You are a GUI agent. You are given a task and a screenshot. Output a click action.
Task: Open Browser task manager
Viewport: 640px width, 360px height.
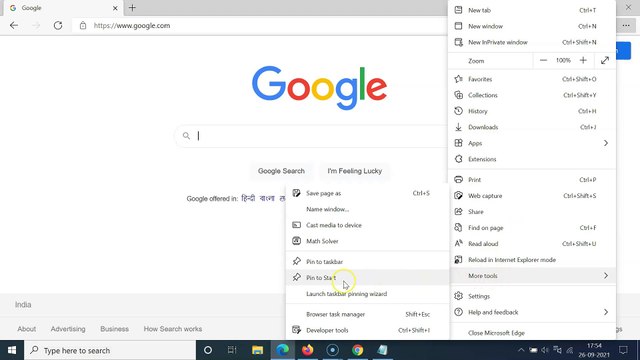pyautogui.click(x=367, y=314)
